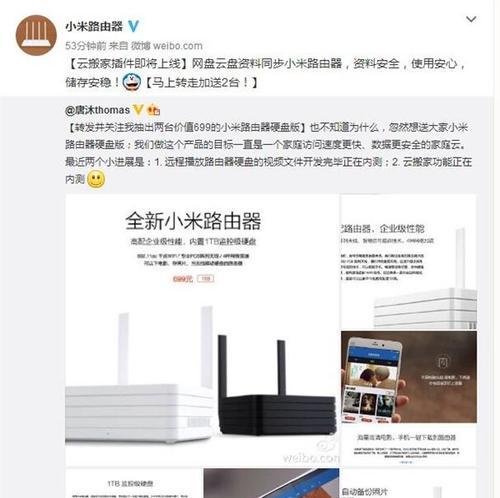Expand the post options chevron
The height and width of the screenshot is (498, 500).
click(471, 19)
